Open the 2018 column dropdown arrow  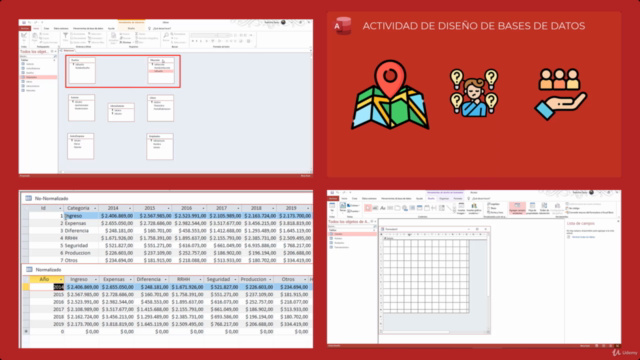point(273,208)
